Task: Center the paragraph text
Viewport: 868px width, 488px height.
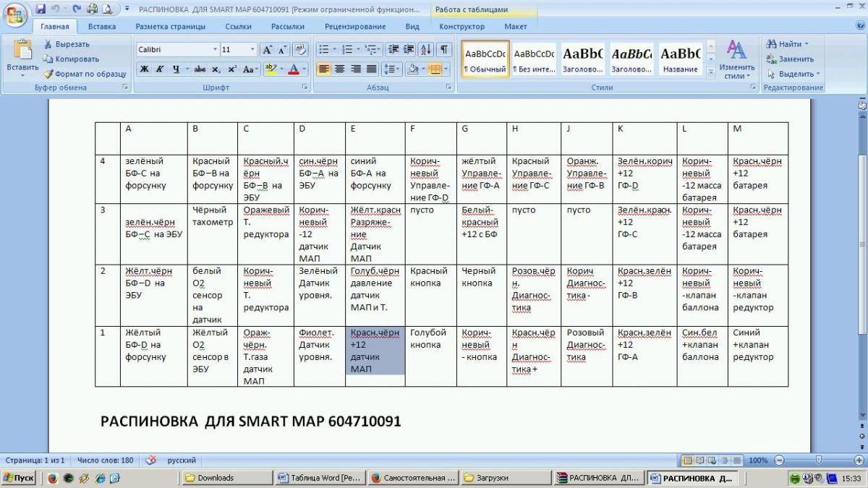Action: pyautogui.click(x=339, y=69)
